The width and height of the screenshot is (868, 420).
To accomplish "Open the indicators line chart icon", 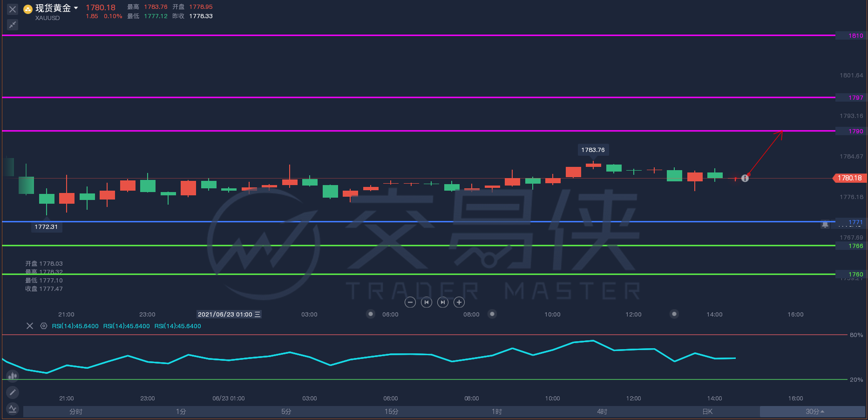I will coord(13,409).
